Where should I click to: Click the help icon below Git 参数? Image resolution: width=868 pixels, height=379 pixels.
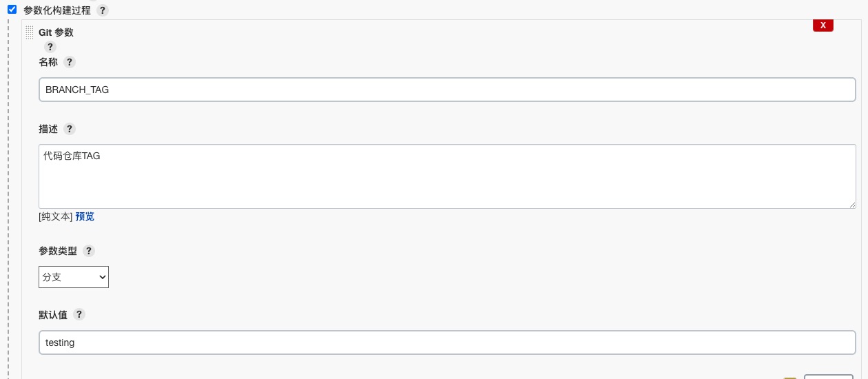[x=50, y=47]
